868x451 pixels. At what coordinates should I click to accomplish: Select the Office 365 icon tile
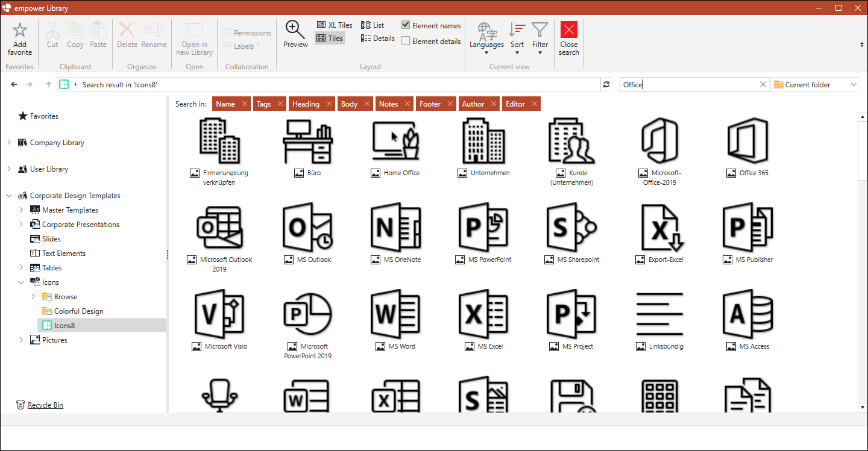747,147
